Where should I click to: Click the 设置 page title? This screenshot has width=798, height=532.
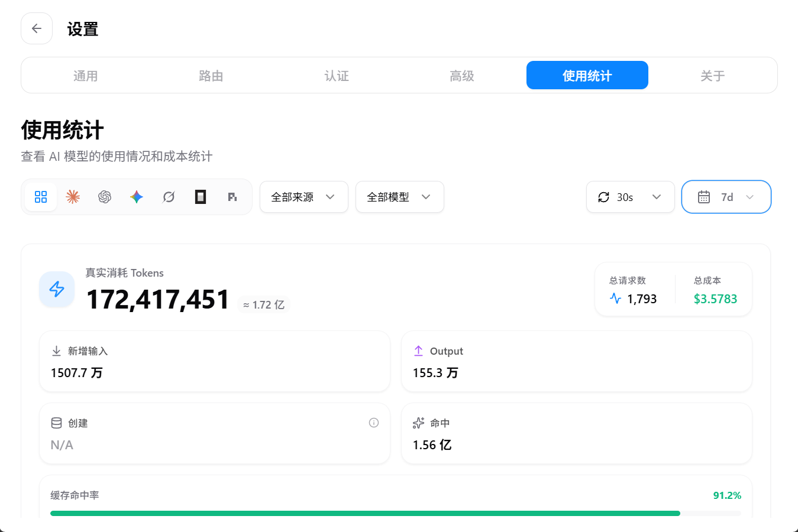83,29
